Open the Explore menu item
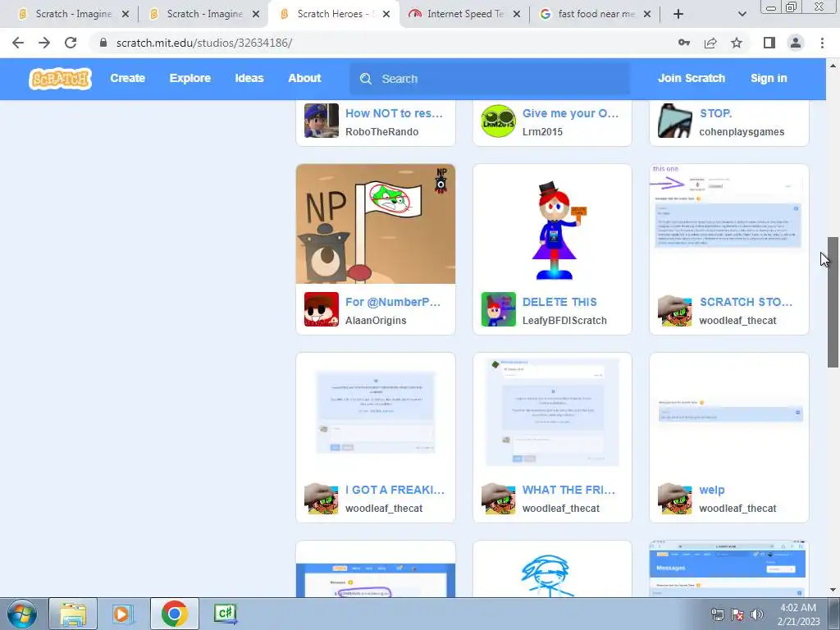 click(x=190, y=78)
